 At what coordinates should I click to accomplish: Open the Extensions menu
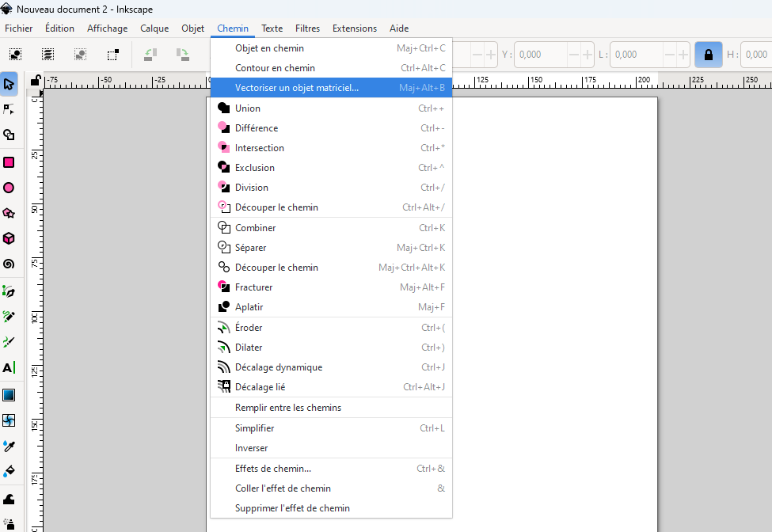pos(354,28)
